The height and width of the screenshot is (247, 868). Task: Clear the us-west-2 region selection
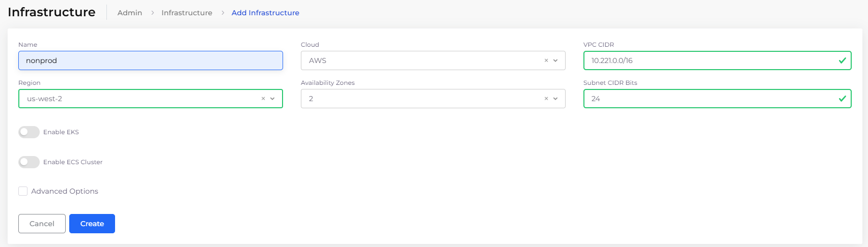click(x=263, y=99)
